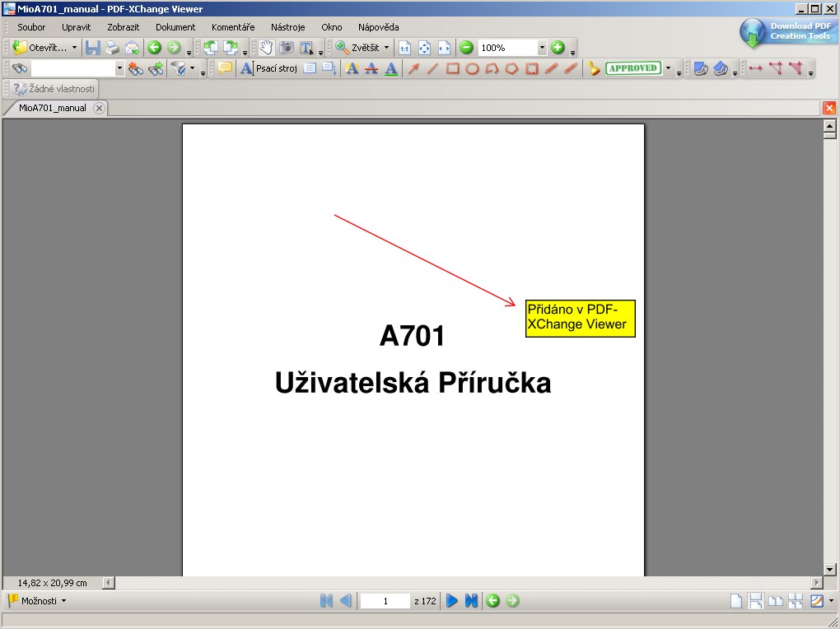Choose the Rectangle annotation tool
This screenshot has width=840, height=629.
click(452, 69)
